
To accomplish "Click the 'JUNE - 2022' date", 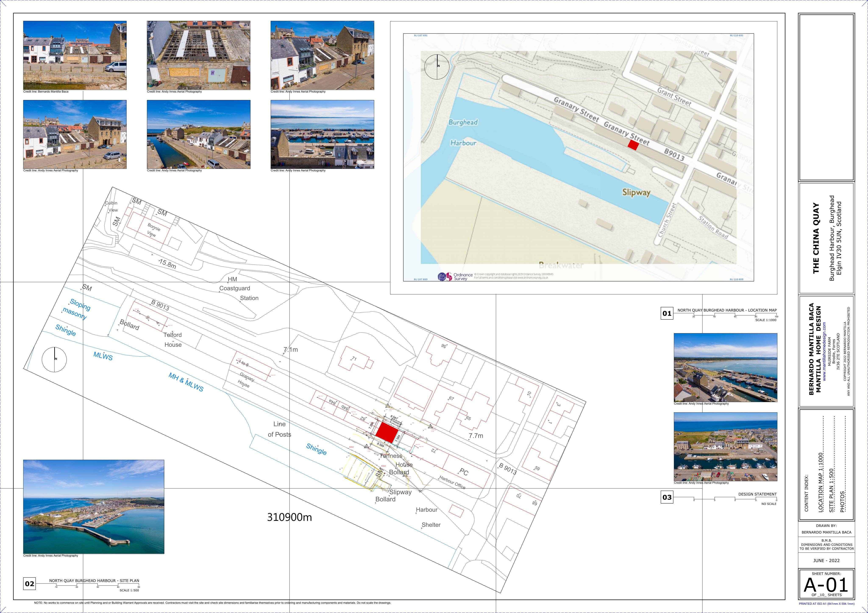I will pyautogui.click(x=826, y=560).
